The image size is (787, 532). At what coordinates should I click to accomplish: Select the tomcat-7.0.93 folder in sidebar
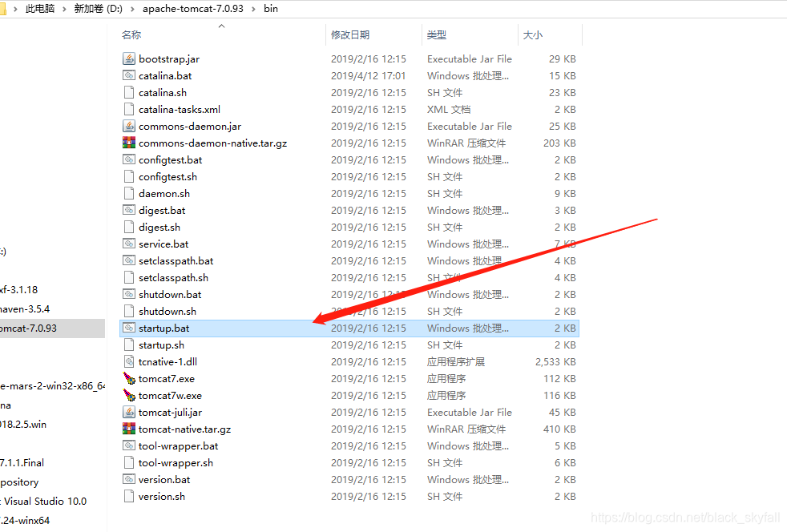52,328
